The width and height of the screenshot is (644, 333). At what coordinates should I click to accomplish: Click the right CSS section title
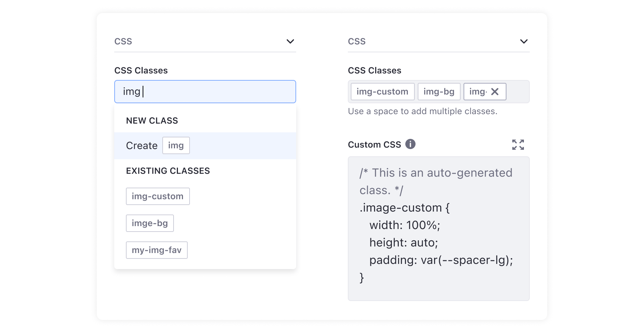point(357,41)
